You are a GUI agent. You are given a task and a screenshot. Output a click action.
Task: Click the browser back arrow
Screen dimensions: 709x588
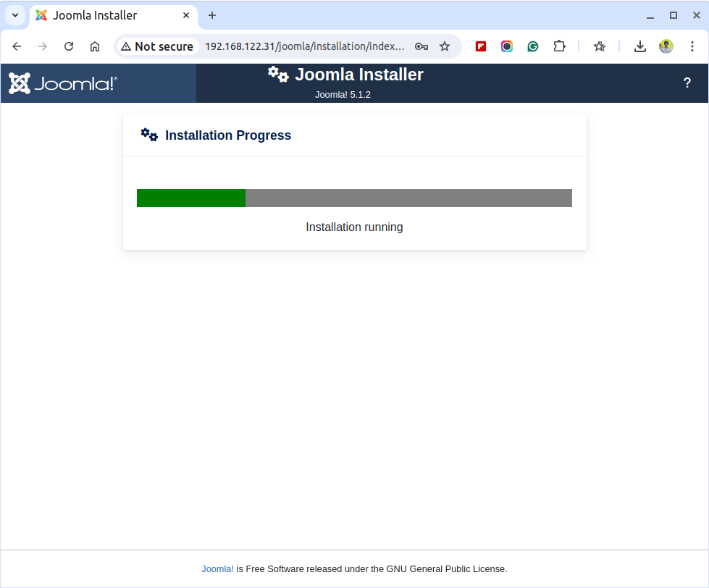tap(17, 46)
